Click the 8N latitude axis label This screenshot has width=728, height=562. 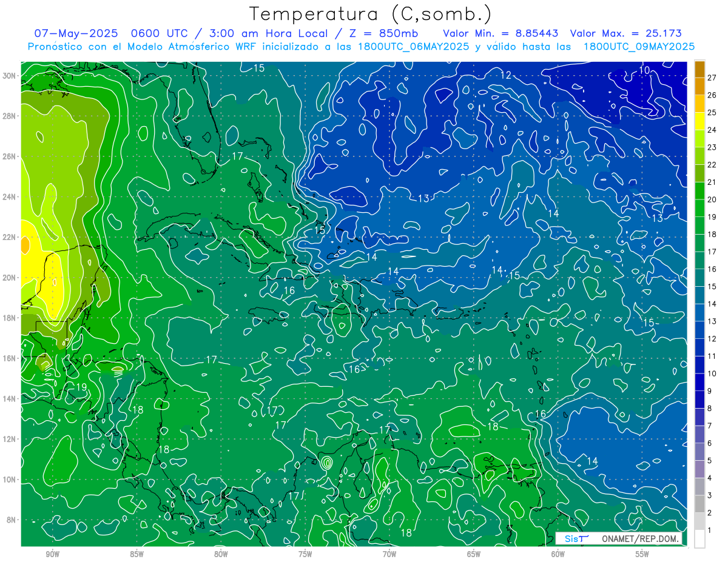[x=12, y=520]
